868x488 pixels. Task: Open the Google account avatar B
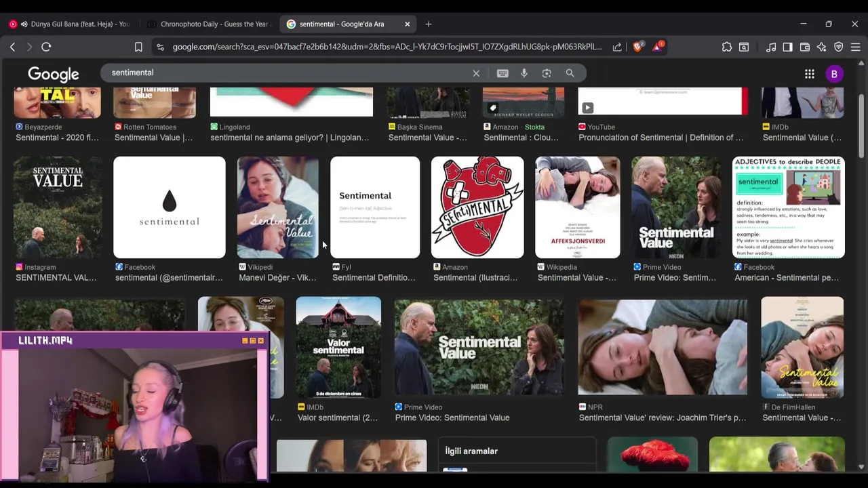834,74
